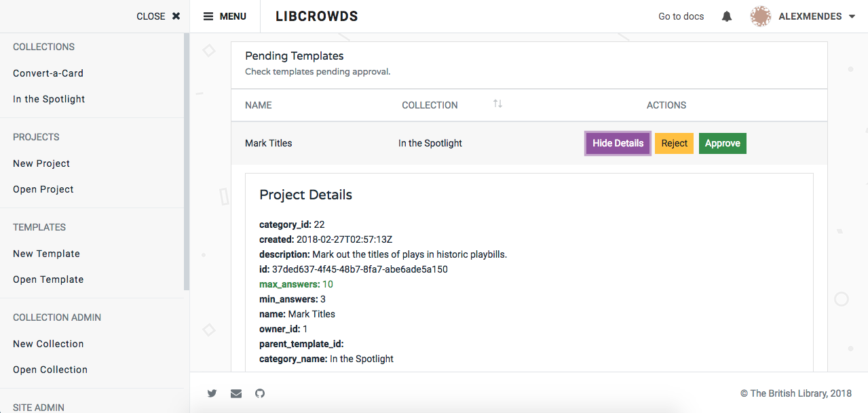Navigate to Open Collection
The height and width of the screenshot is (413, 868).
pos(50,369)
